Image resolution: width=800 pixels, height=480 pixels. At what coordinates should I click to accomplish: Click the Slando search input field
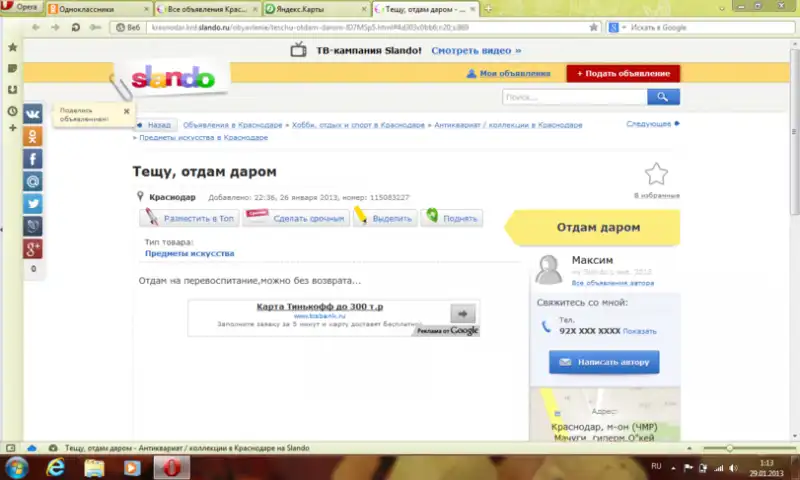coord(574,97)
